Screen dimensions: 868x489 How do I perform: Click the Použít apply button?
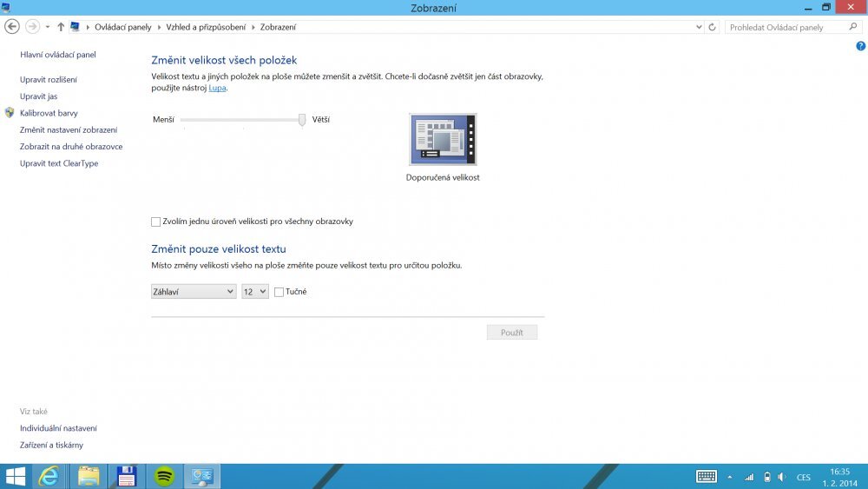coord(512,333)
